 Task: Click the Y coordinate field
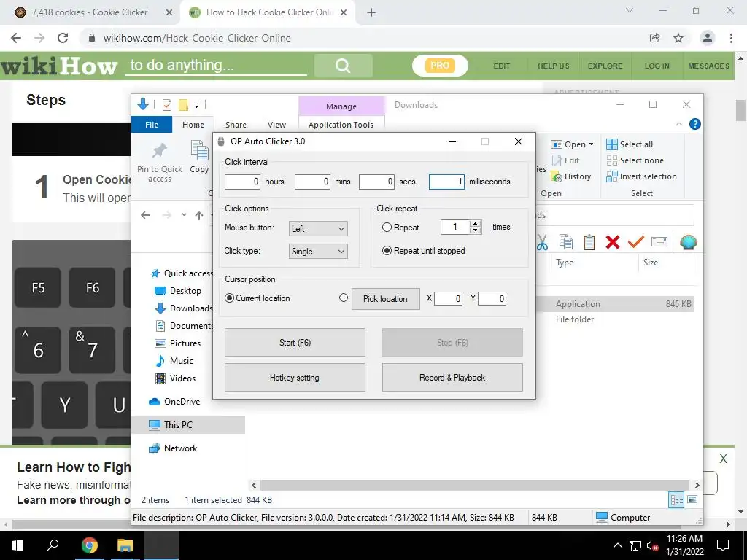492,298
